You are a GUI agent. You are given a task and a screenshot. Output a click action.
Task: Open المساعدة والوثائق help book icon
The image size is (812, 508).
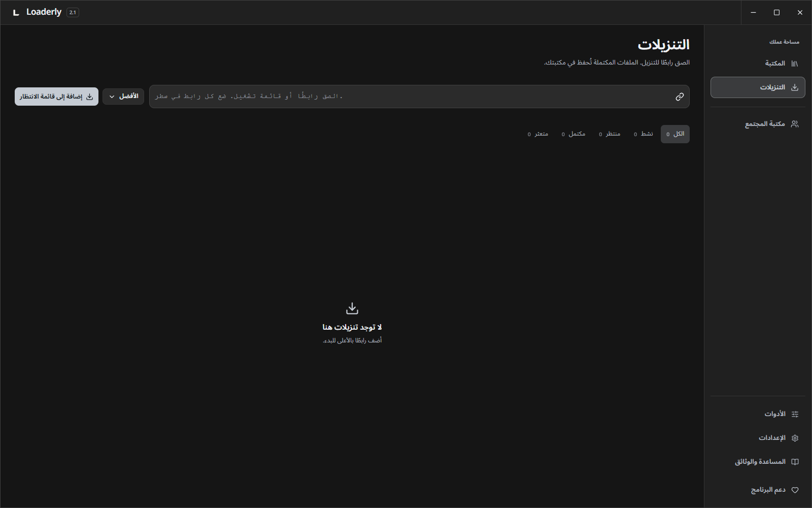[795, 462]
